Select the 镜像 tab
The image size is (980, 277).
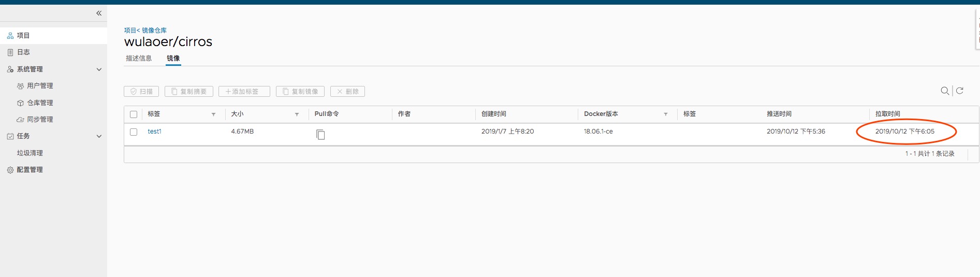coord(173,59)
